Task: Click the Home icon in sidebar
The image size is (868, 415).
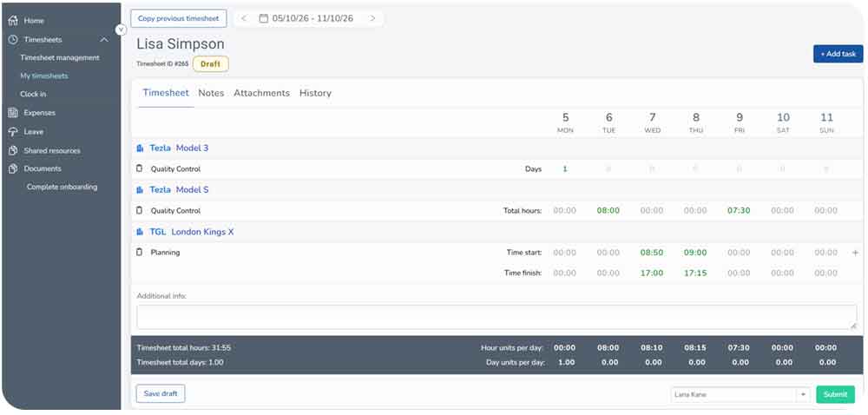Action: pos(13,21)
